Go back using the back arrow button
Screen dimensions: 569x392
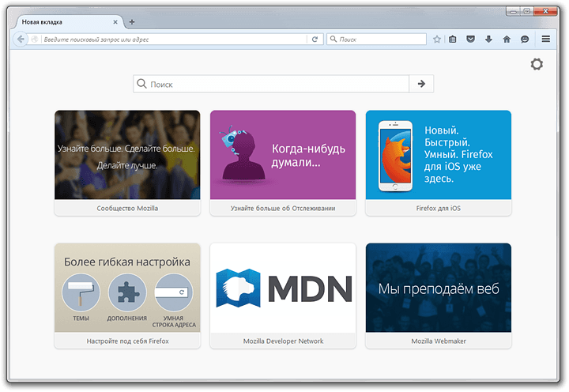pos(21,40)
